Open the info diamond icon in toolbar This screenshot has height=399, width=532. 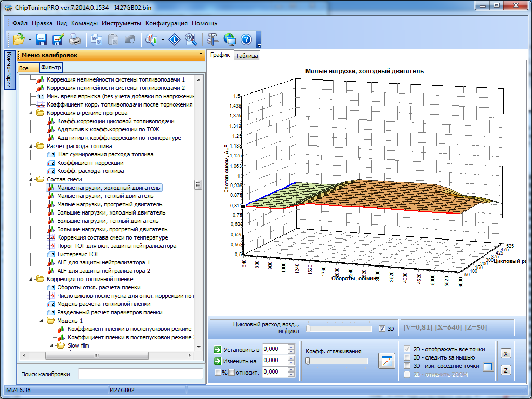(x=175, y=39)
